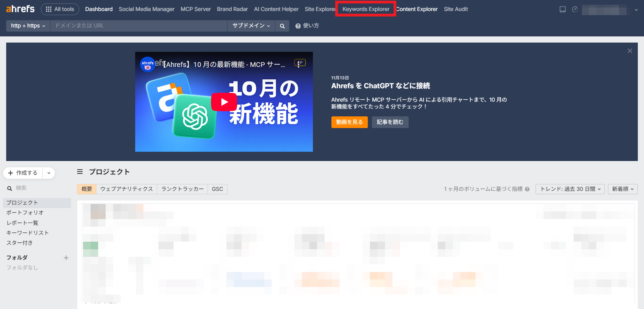644x309 pixels.
Task: Open the All tools grid menu
Action: (x=60, y=9)
